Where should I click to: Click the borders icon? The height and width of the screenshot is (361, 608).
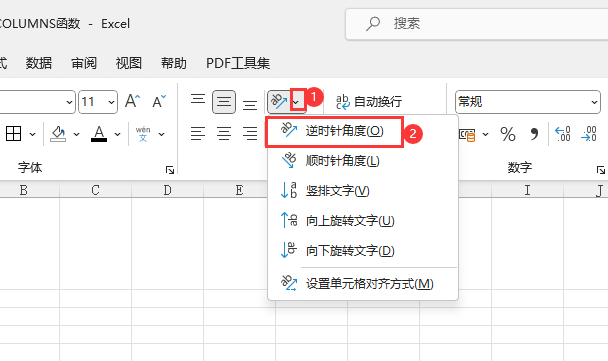[14, 134]
